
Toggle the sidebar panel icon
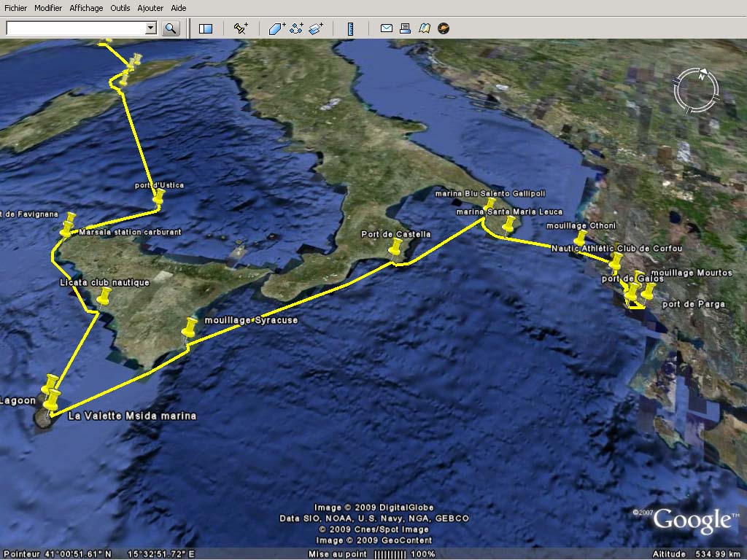coord(206,28)
